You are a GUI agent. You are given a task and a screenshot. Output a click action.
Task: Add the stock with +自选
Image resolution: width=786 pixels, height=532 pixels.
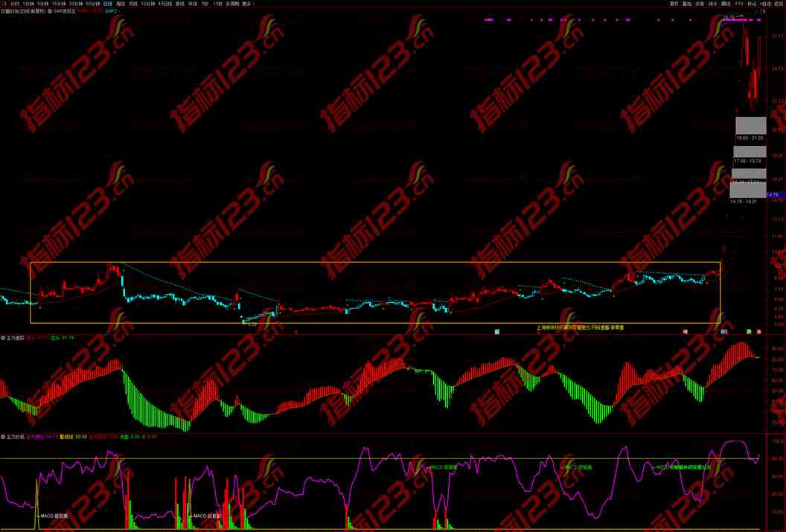765,4
